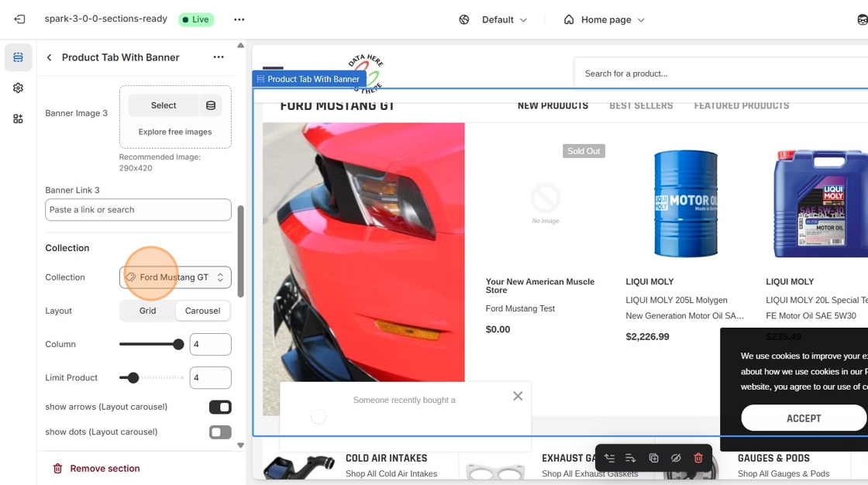This screenshot has height=485, width=868.
Task: Close the recently bought popup
Action: 518,396
